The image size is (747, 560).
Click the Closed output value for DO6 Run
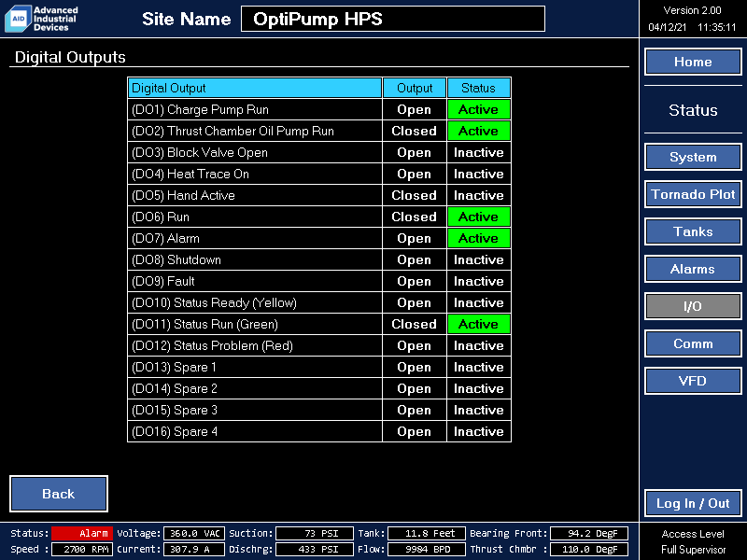415,217
